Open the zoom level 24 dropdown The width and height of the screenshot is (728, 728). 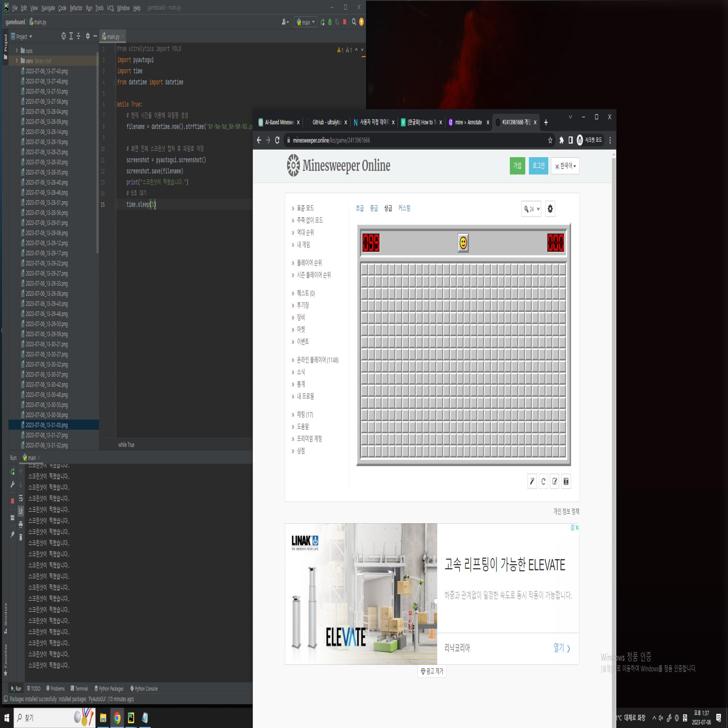point(531,209)
